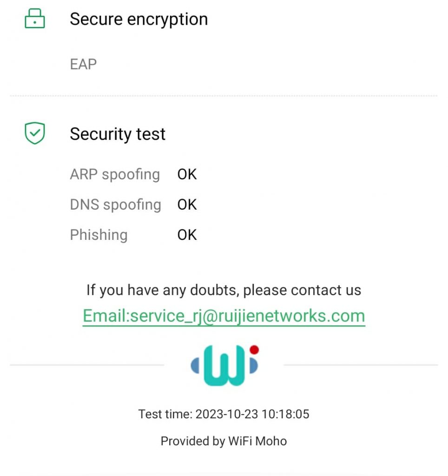Tap the EAP encryption type text
Image resolution: width=448 pixels, height=476 pixels.
83,64
